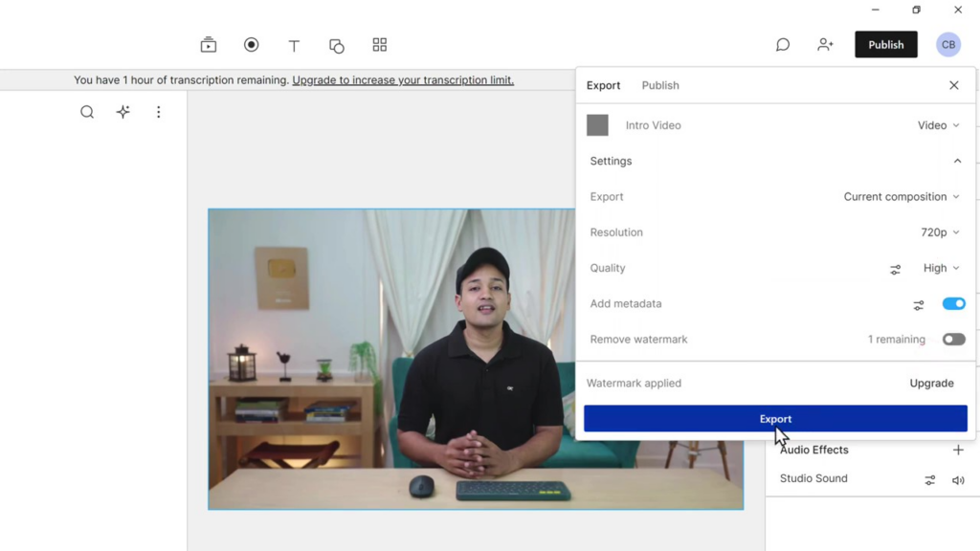Minimize the application window
This screenshot has width=980, height=551.
coord(875,10)
